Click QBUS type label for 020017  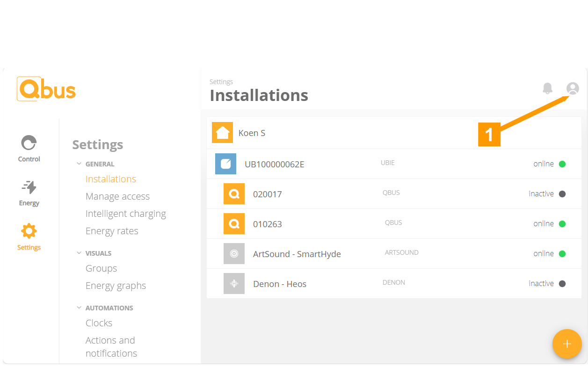click(391, 193)
